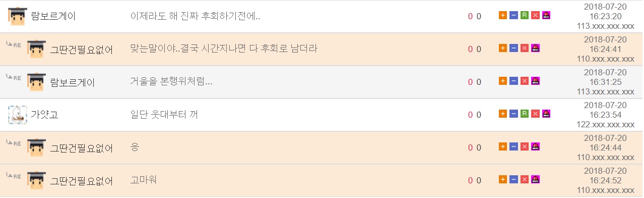Click the pink siren report icon on the 16:24:52 comment
Image resolution: width=644 pixels, height=198 pixels.
tap(536, 179)
